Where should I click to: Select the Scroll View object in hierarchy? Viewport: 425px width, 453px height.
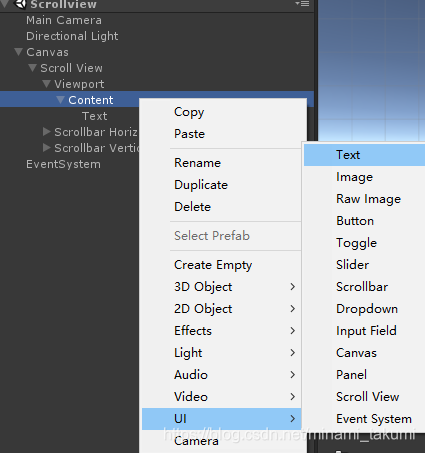(x=71, y=68)
